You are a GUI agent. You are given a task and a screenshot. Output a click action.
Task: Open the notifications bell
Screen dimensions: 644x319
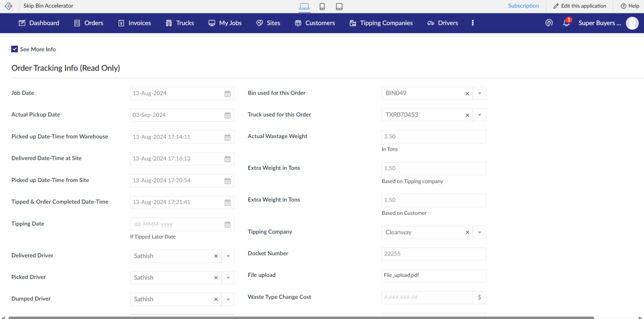pyautogui.click(x=566, y=23)
